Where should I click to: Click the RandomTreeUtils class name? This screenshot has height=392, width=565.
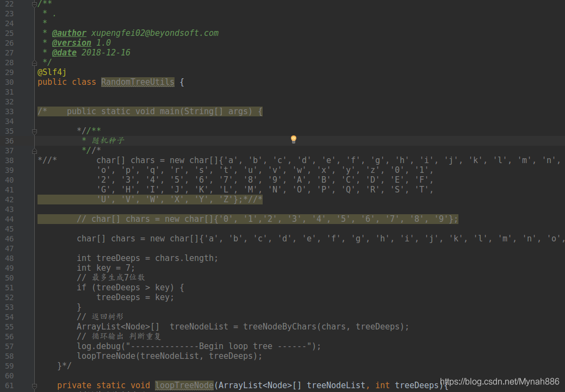(x=138, y=82)
